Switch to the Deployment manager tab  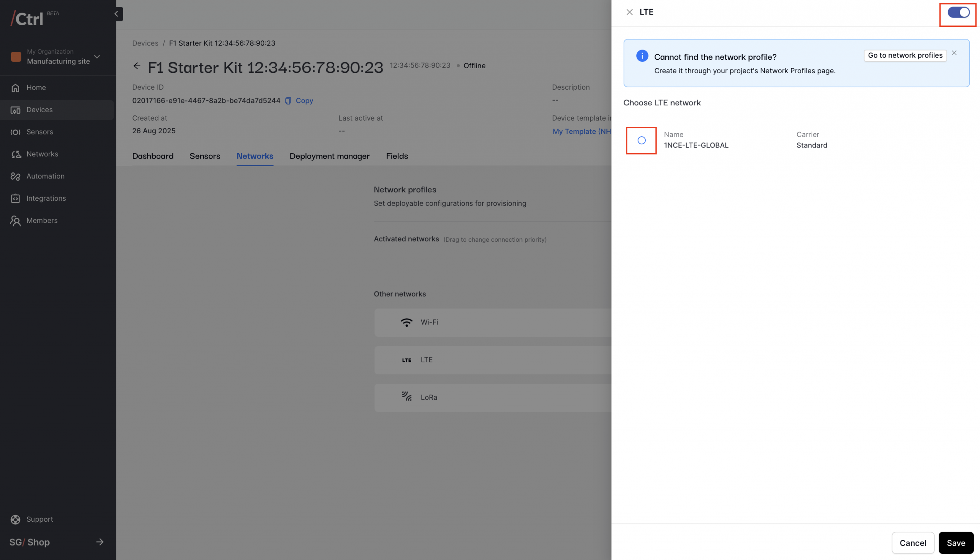click(x=329, y=156)
